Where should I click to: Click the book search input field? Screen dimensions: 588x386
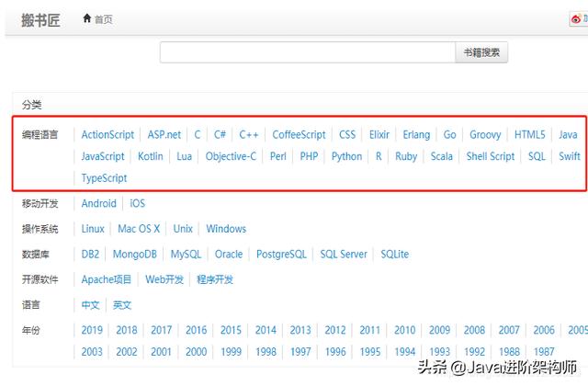click(x=308, y=52)
